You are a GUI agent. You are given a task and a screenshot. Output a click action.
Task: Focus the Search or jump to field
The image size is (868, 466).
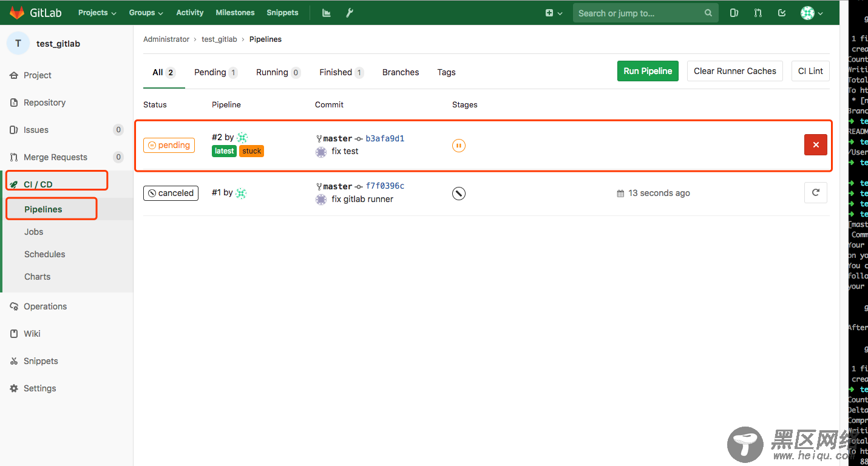pos(646,13)
